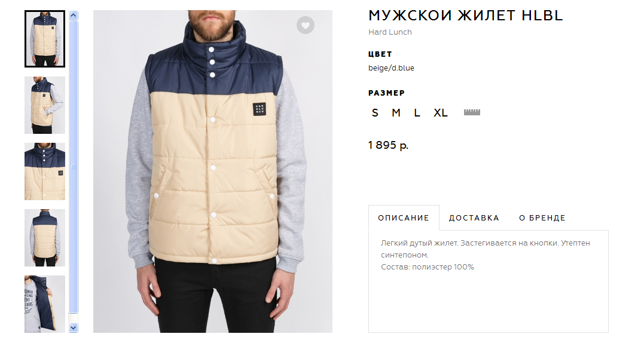644x337 pixels.
Task: Click the thumbnail list scrollbar handle
Action: [74, 167]
